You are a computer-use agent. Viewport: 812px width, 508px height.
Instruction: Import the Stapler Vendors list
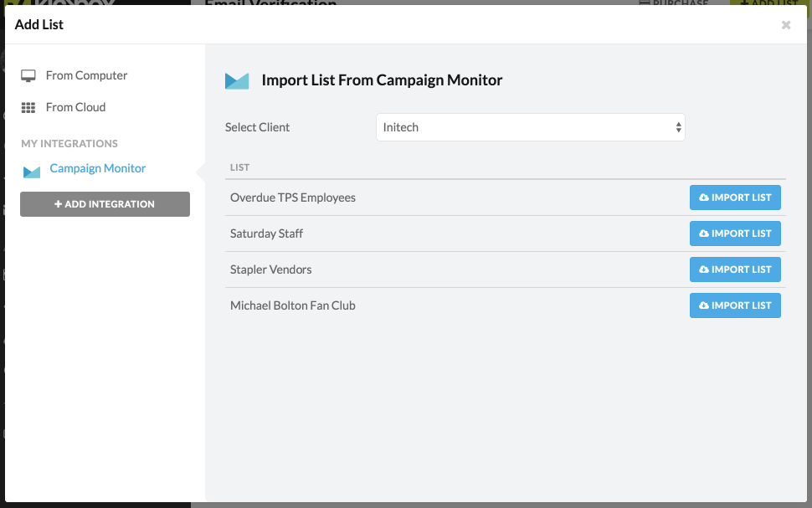tap(735, 269)
